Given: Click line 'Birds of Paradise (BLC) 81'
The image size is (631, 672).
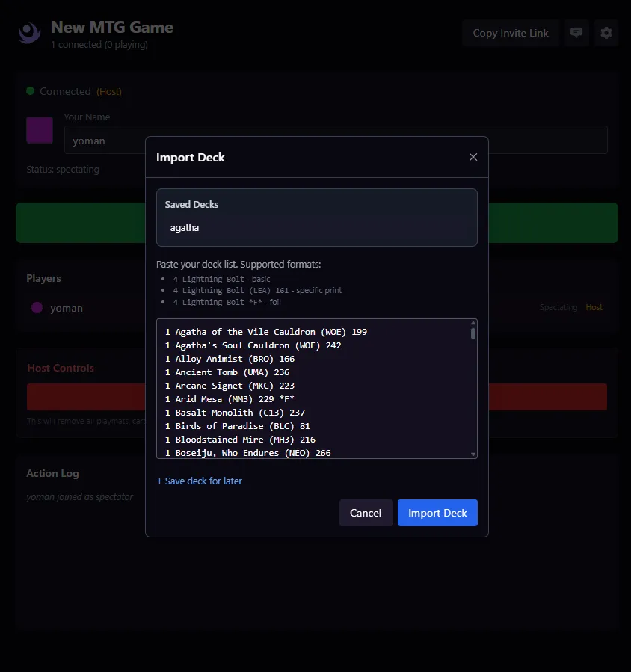Looking at the screenshot, I should click(x=238, y=426).
